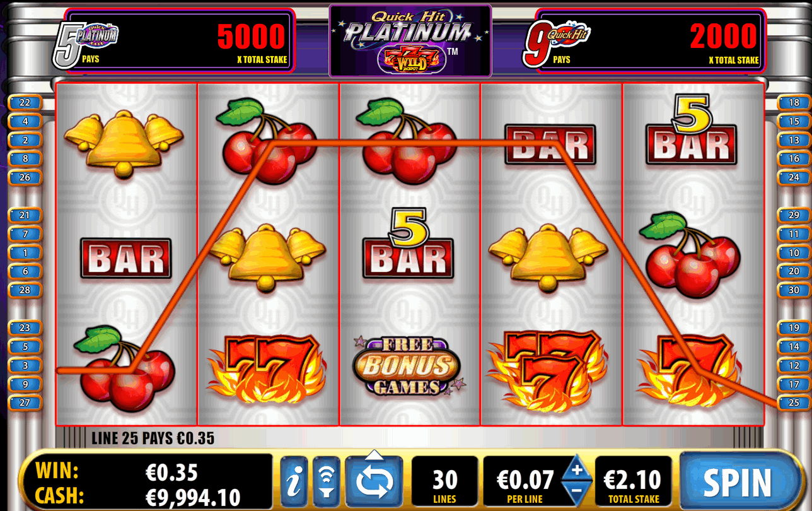View the 5 Platinum 5000 jackpot panel
The image size is (812, 511).
(173, 41)
